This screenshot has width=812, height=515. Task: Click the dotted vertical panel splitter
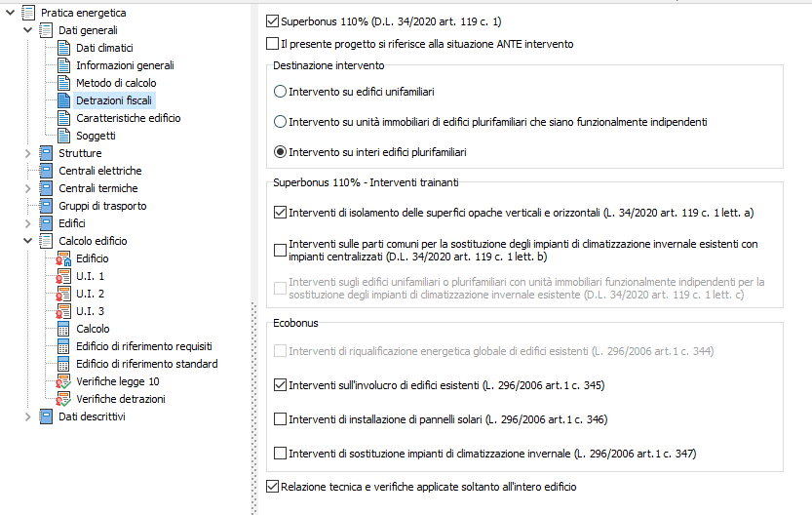253,409
